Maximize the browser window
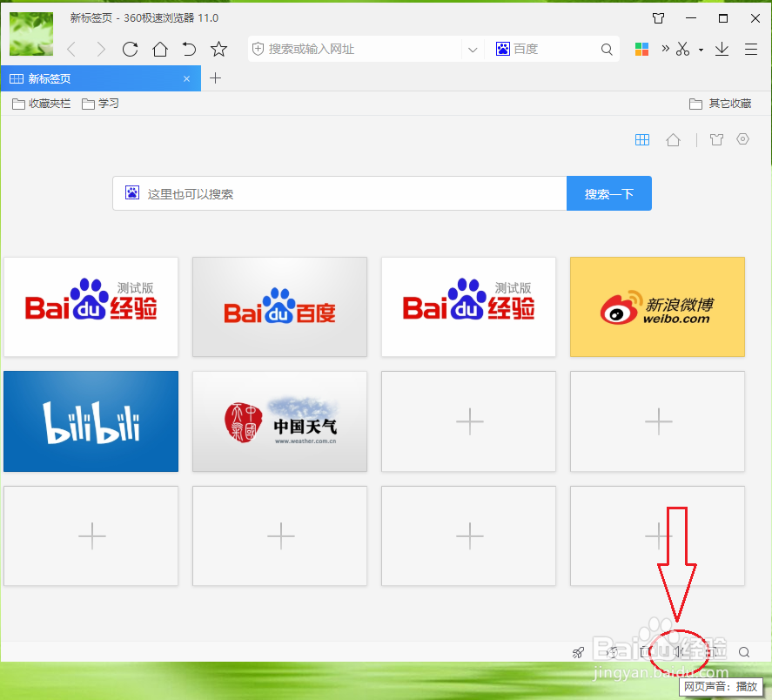 pyautogui.click(x=722, y=19)
